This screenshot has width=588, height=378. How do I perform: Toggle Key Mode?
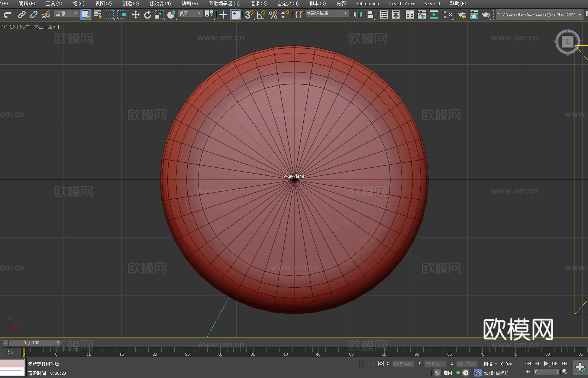click(x=528, y=372)
